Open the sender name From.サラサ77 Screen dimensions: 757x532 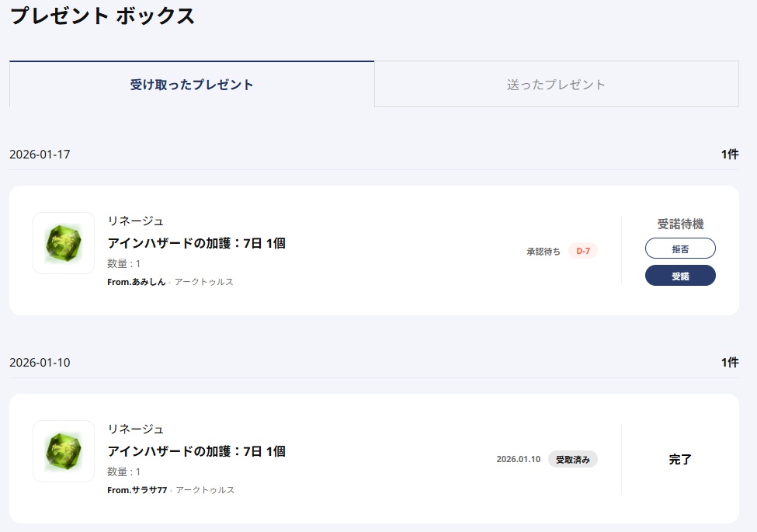tap(137, 490)
